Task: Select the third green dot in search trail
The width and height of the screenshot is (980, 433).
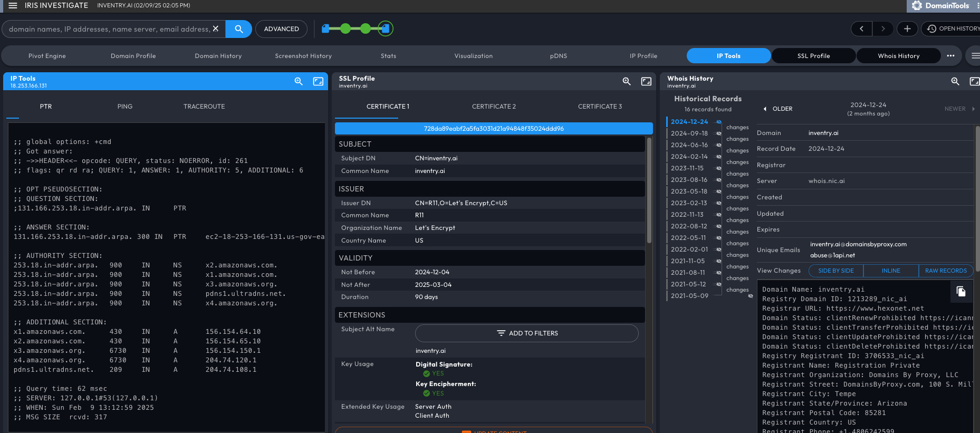Action: coord(366,28)
